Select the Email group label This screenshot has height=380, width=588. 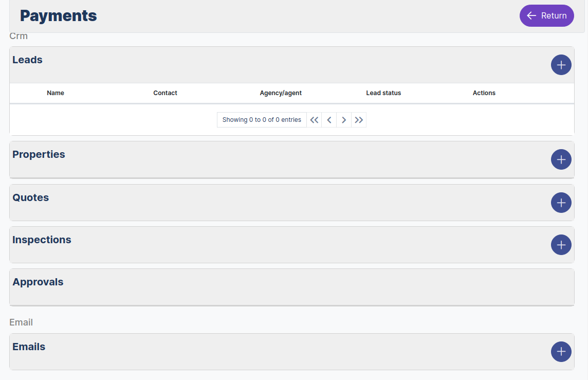[x=21, y=322]
